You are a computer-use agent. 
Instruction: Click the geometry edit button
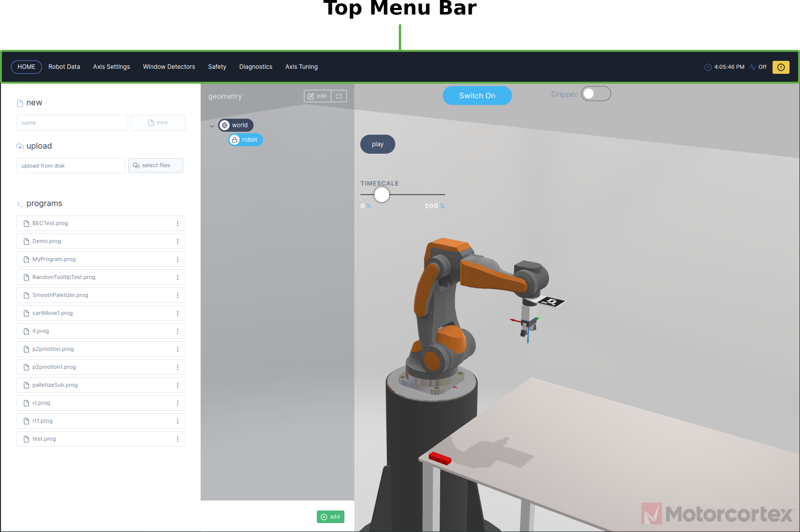(317, 96)
